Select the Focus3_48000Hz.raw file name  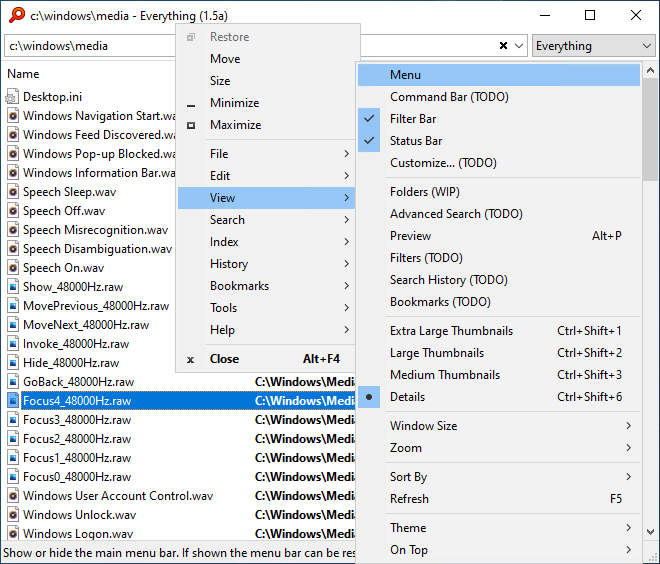pyautogui.click(x=77, y=420)
